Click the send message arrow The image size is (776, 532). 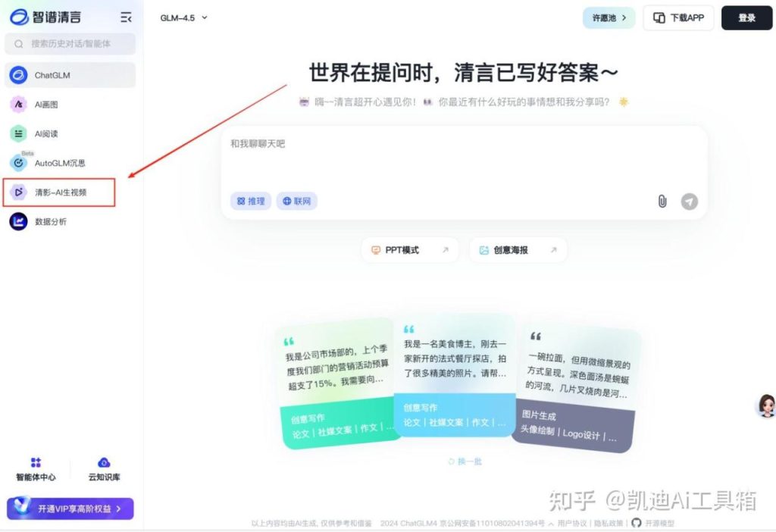(688, 202)
